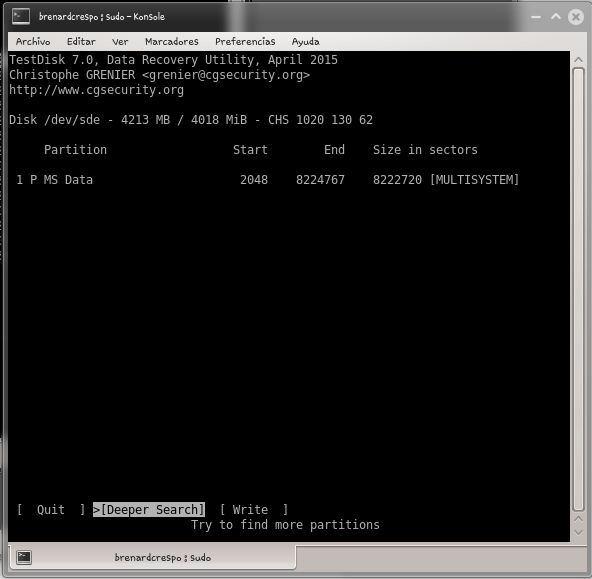Click the MS Data partition row

(x=268, y=180)
